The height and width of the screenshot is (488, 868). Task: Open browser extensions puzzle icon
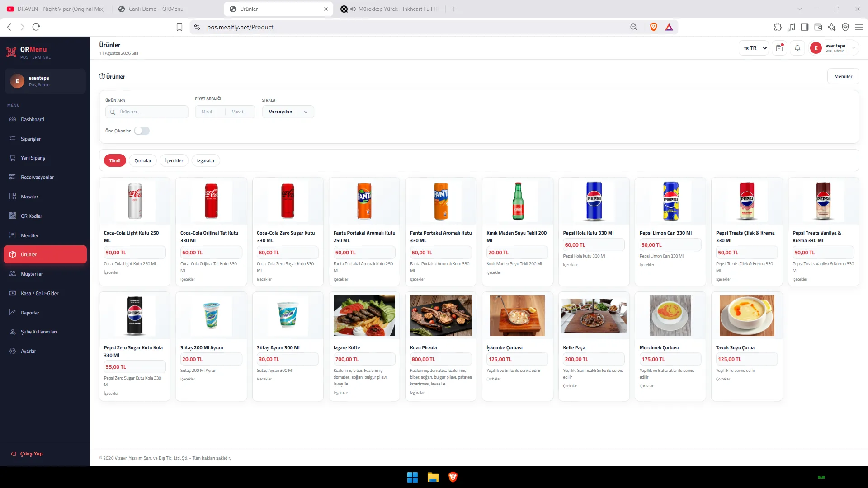click(x=778, y=27)
